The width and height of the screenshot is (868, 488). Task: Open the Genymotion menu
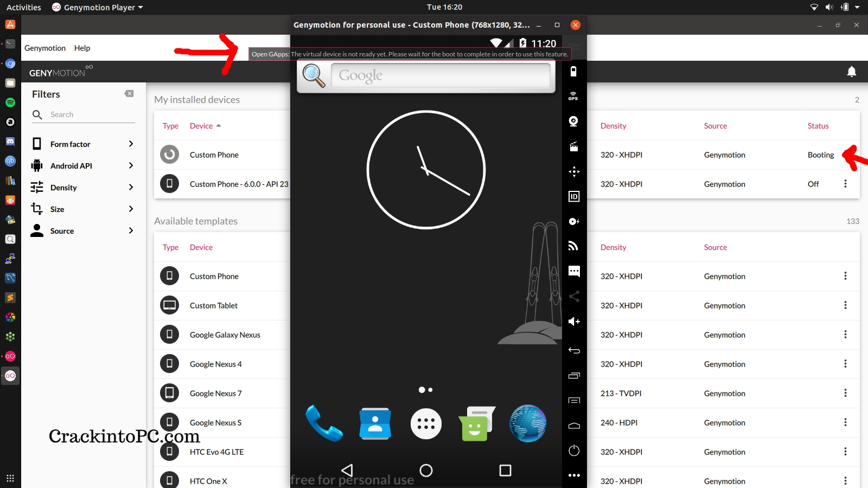45,48
